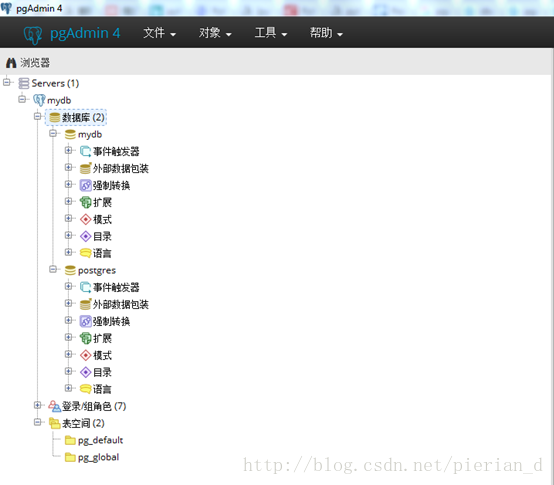Click the pgAdmin 4 elephant logo

33,35
